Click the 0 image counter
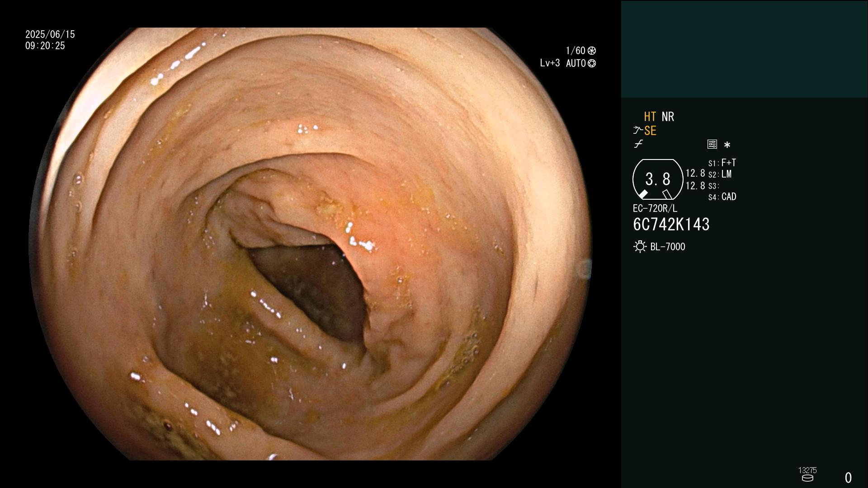The width and height of the screenshot is (868, 488). (848, 478)
